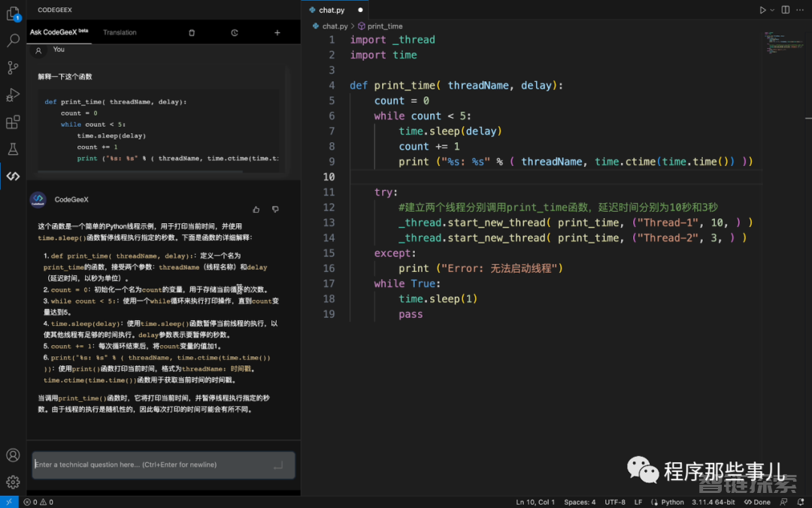Switch to Ask CodeGeeX tab
812x508 pixels.
pos(59,32)
